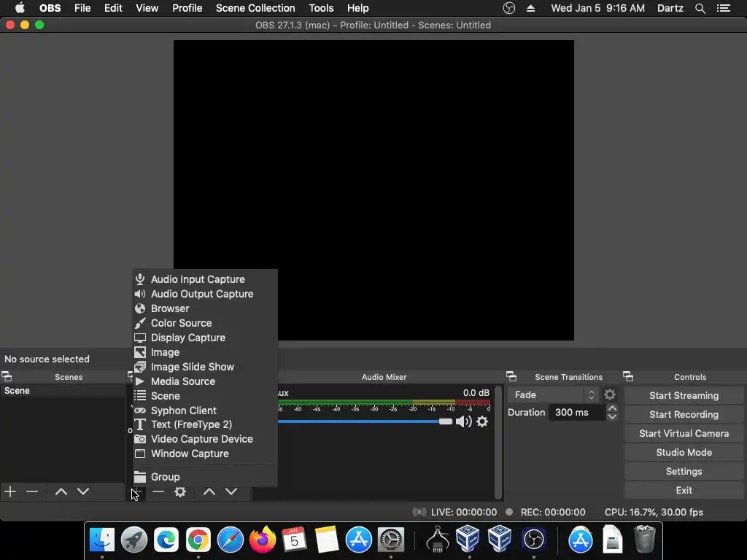Open the Help menu
The image size is (747, 560).
(x=357, y=8)
